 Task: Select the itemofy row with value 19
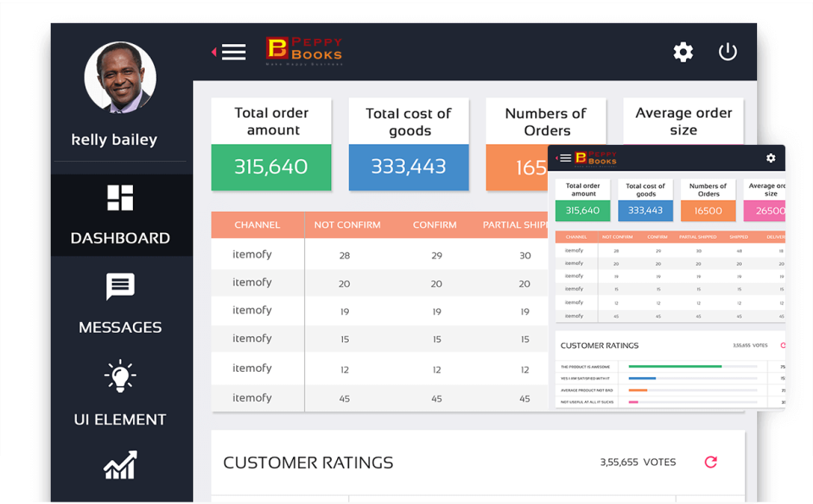tap(379, 311)
